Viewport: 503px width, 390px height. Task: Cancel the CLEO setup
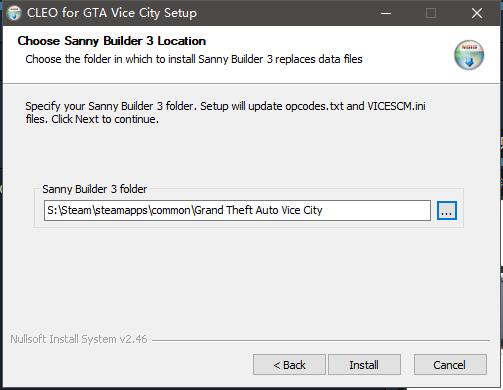[x=450, y=365]
